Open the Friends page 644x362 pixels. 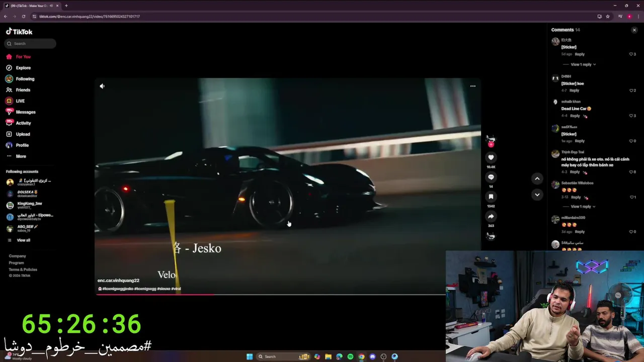tap(18, 90)
